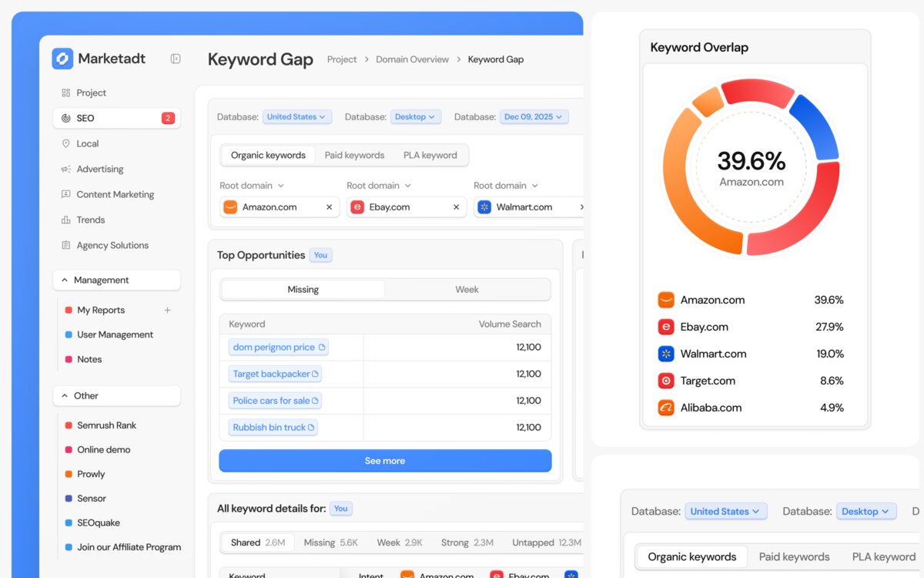Click icon next to Police cars for sale
924x578 pixels.
(x=316, y=401)
